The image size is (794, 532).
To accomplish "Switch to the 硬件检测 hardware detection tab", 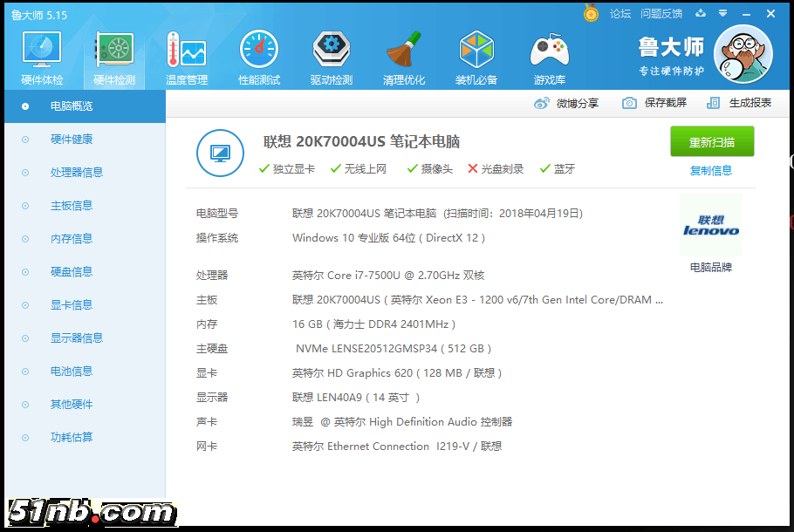I will pyautogui.click(x=113, y=56).
